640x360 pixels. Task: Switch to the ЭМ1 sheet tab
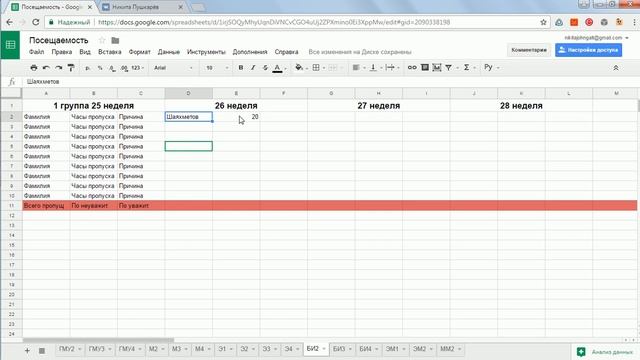pos(392,349)
